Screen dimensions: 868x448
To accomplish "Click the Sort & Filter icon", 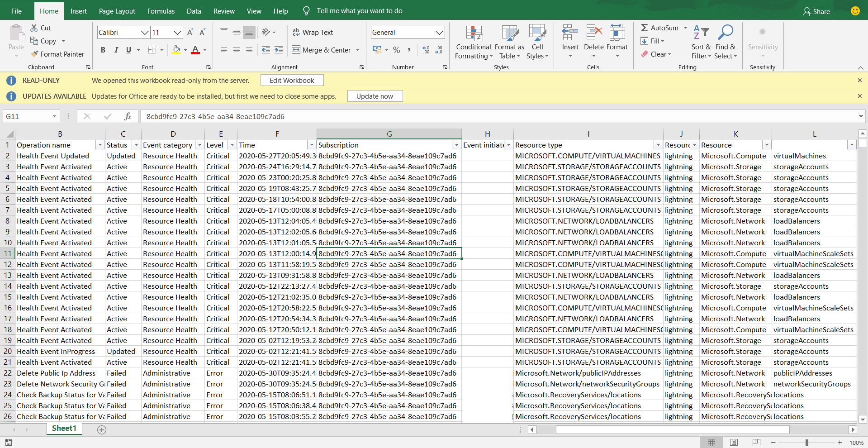I will pos(701,33).
